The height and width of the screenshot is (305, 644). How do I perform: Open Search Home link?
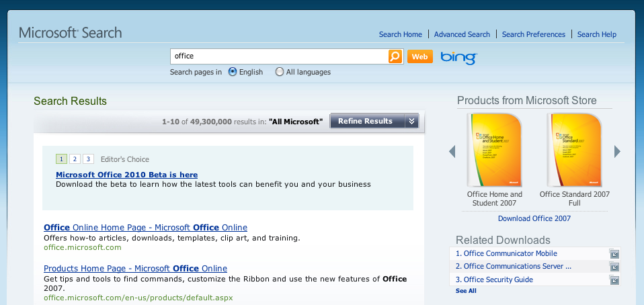401,34
